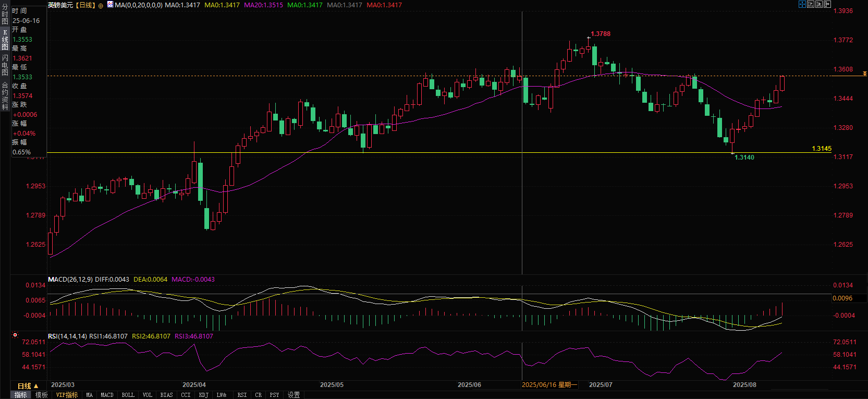
Task: Switch to the 模板 bottom tab
Action: (41, 395)
